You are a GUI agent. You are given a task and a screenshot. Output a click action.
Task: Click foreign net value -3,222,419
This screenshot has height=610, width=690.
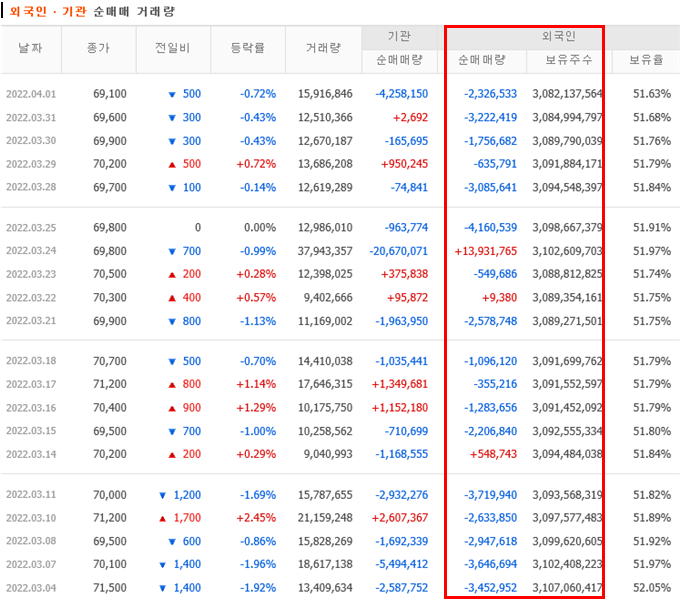point(491,118)
